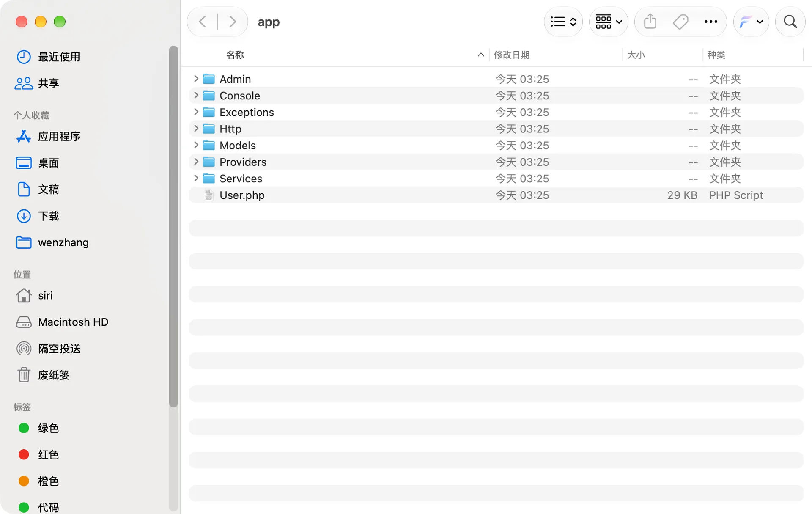The height and width of the screenshot is (514, 812).
Task: Expand the Providers folder
Action: click(196, 162)
